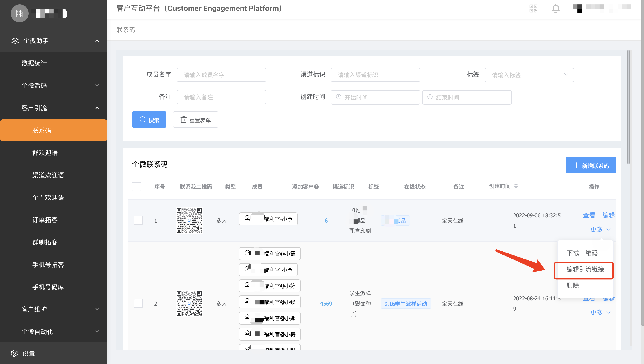Sort by 创建时间 arrows icon
The image size is (644, 364).
516,186
